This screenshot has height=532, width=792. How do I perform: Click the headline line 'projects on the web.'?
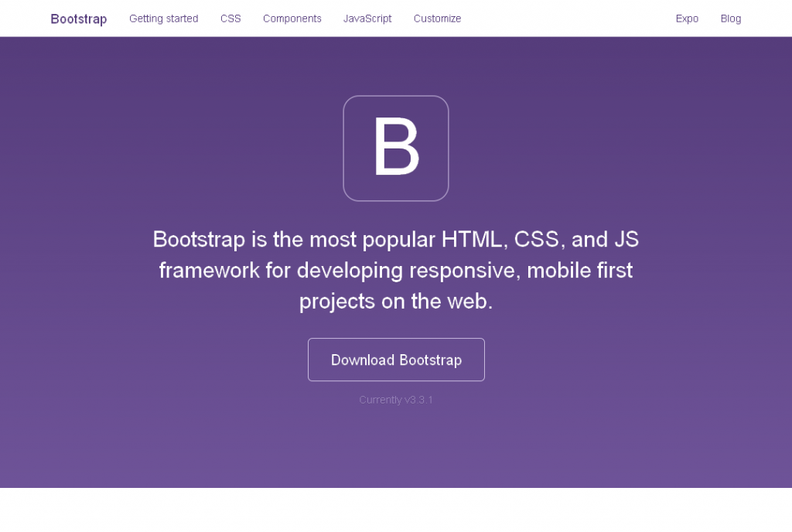[x=395, y=302]
